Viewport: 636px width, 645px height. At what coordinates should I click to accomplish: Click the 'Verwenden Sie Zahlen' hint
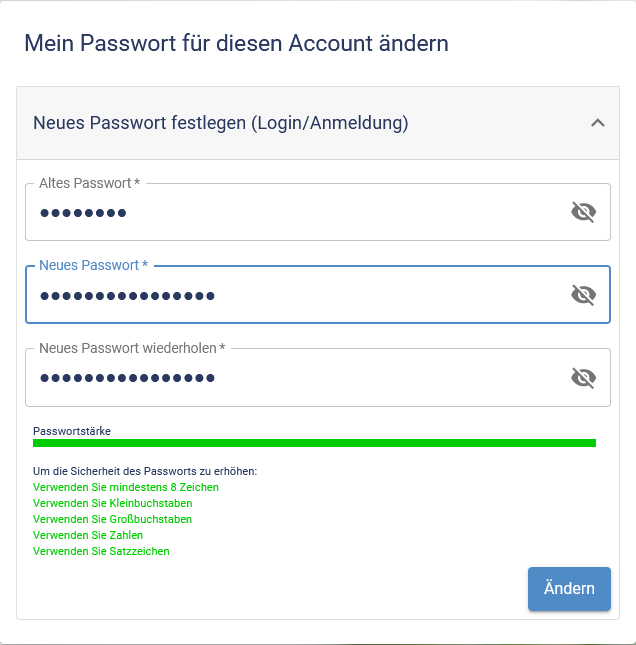(x=88, y=535)
